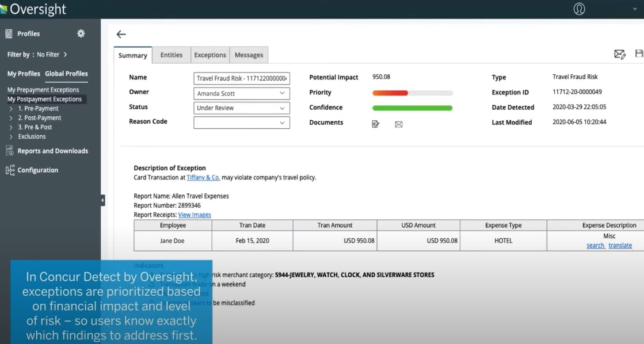Image resolution: width=644 pixels, height=344 pixels.
Task: Click the search link under Misc
Action: [x=596, y=246]
